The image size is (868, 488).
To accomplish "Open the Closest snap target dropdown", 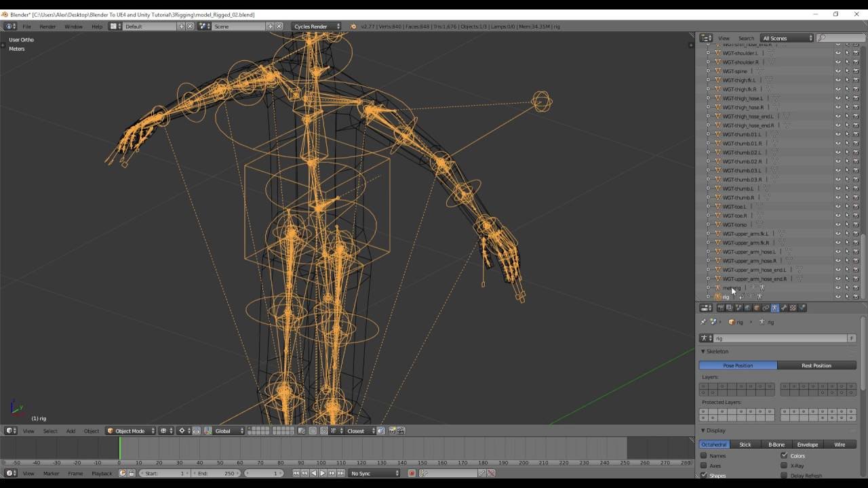I will click(x=360, y=430).
